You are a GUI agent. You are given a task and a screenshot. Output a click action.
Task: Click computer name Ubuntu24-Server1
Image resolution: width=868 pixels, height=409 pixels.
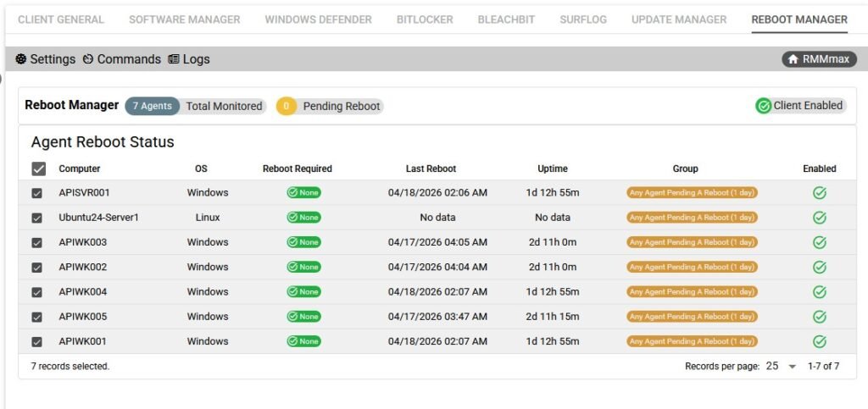[x=98, y=218]
